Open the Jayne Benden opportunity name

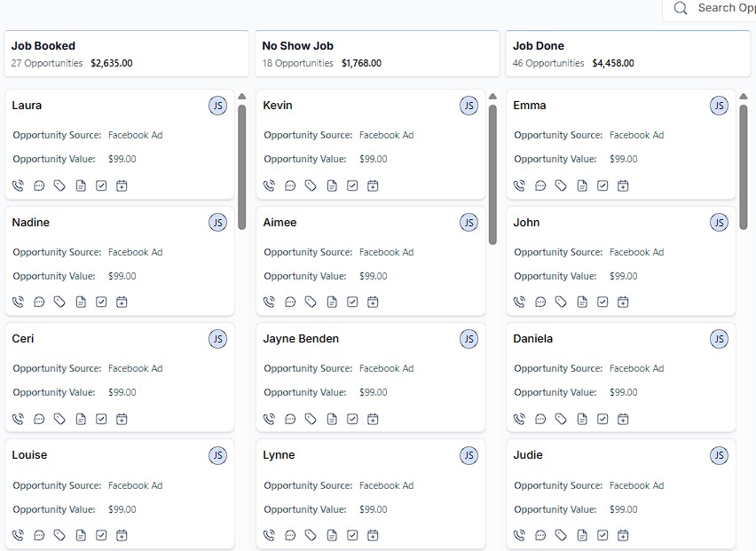point(301,339)
